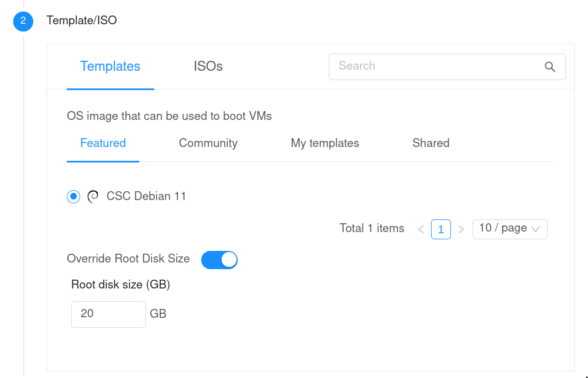Click the Debian swirl logo
This screenshot has height=378, width=588.
[93, 196]
